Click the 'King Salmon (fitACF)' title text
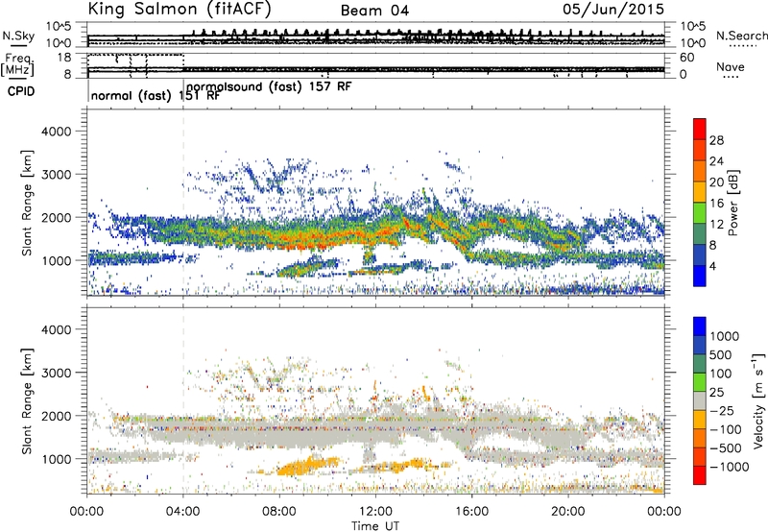Image resolution: width=768 pixels, height=532 pixels. point(180,10)
